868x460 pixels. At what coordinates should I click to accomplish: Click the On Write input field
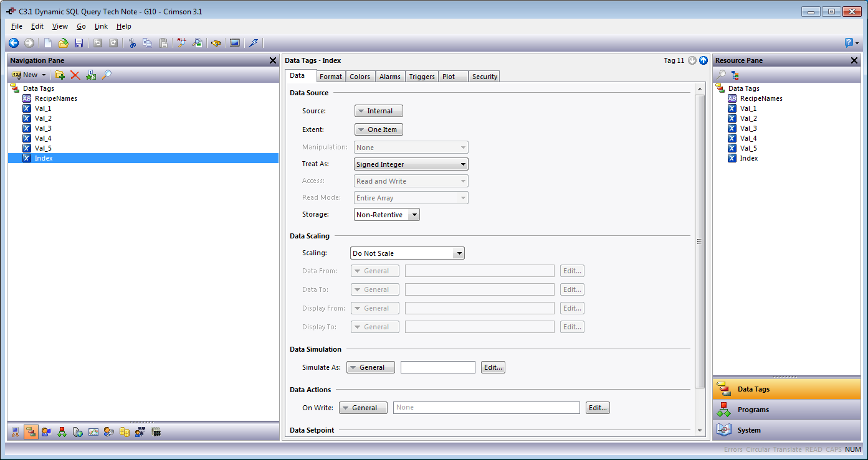coord(487,408)
